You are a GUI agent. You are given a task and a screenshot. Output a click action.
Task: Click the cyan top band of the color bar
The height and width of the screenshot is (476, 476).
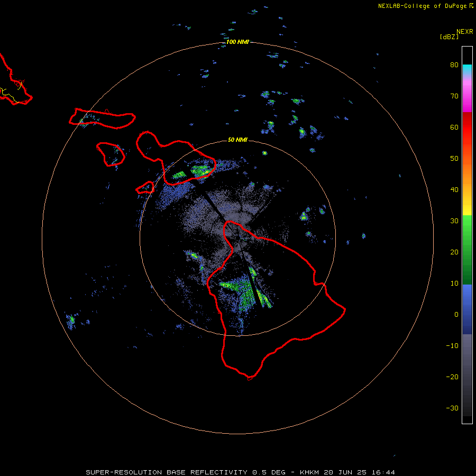coord(467,68)
